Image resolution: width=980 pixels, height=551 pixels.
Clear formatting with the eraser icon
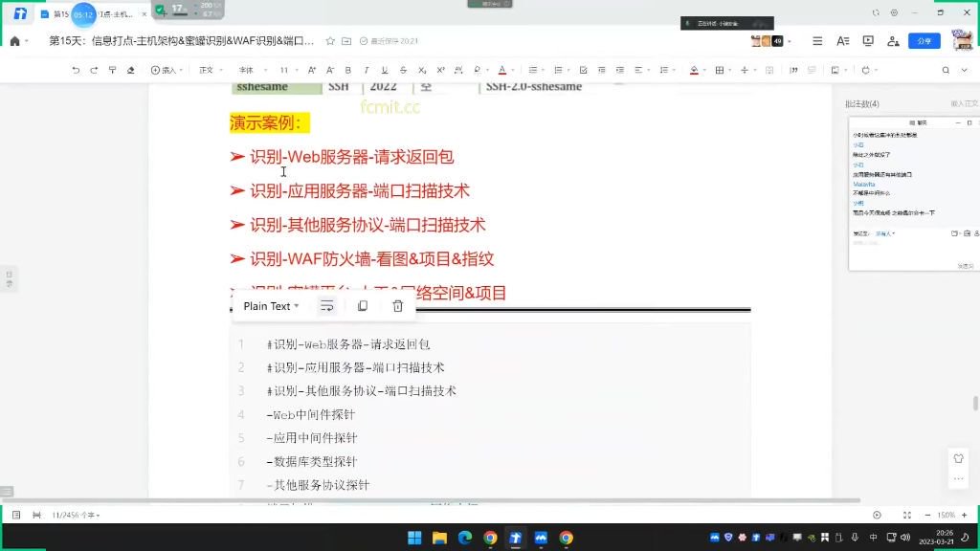click(x=130, y=70)
